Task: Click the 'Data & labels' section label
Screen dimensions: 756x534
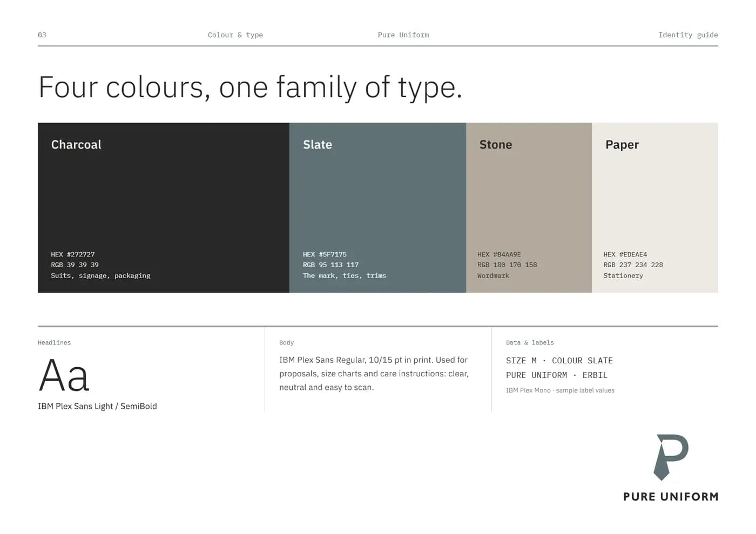Action: pyautogui.click(x=530, y=342)
